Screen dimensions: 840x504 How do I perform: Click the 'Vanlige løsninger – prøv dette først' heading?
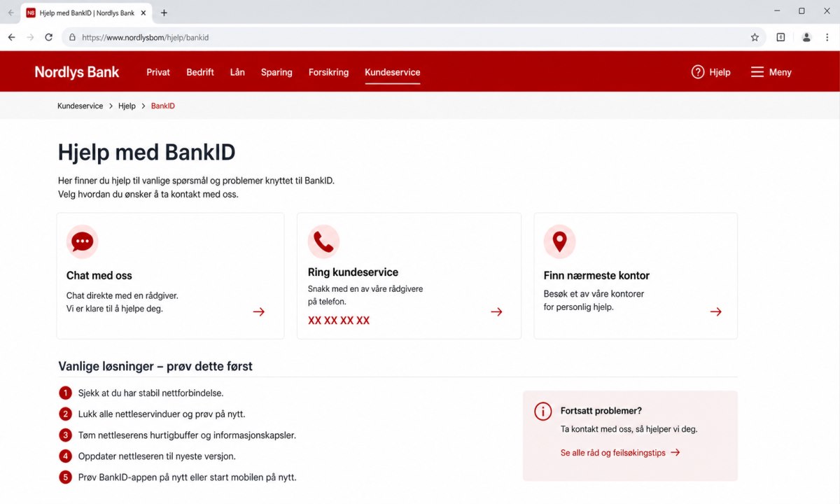155,366
